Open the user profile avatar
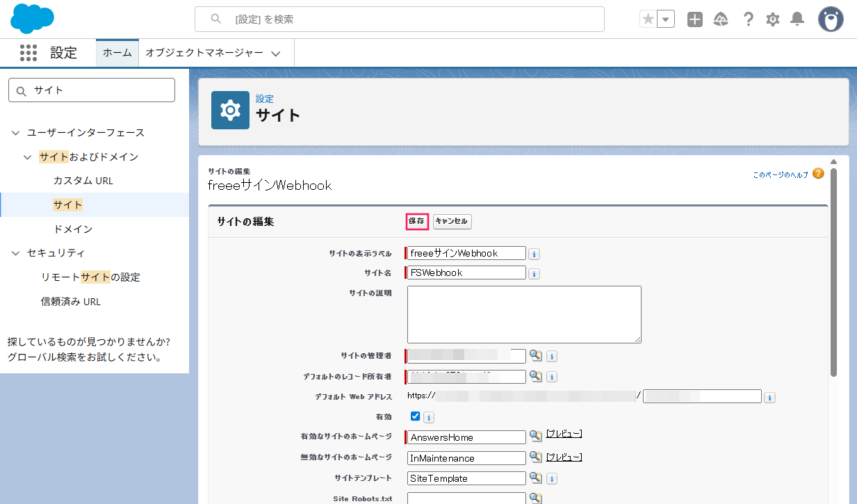The image size is (857, 504). click(x=831, y=19)
